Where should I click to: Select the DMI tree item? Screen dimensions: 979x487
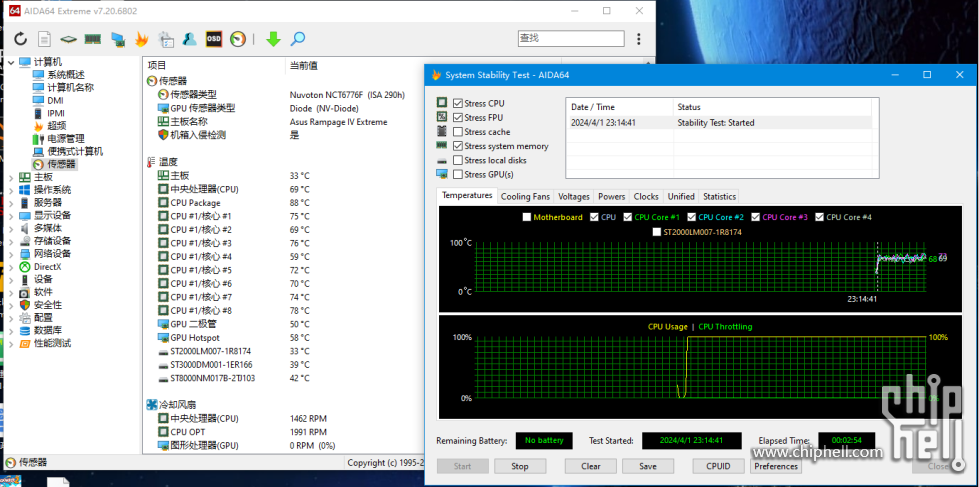[48, 101]
